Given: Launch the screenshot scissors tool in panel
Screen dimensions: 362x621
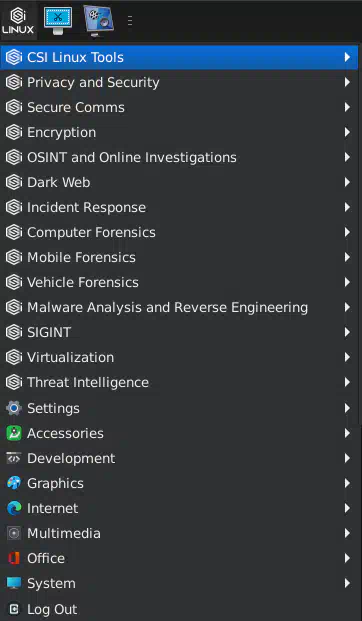Looking at the screenshot, I should pos(58,20).
